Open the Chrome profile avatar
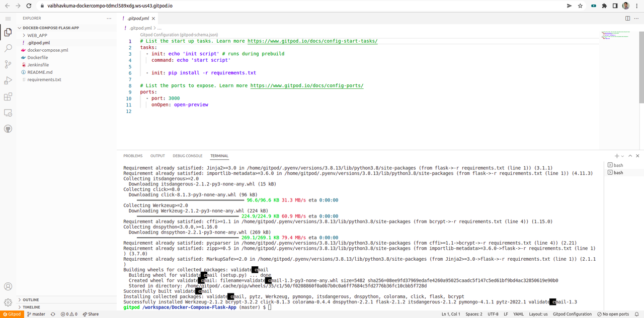Screen dimensions: 644x318 (x=626, y=6)
